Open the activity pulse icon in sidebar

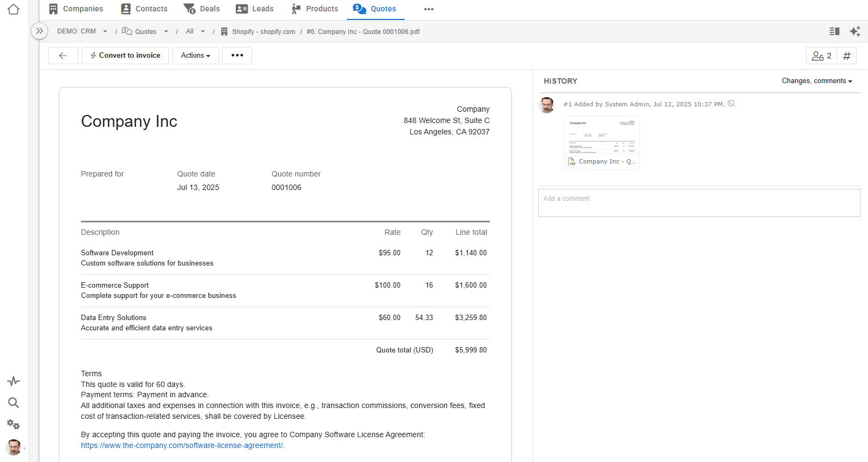tap(13, 381)
